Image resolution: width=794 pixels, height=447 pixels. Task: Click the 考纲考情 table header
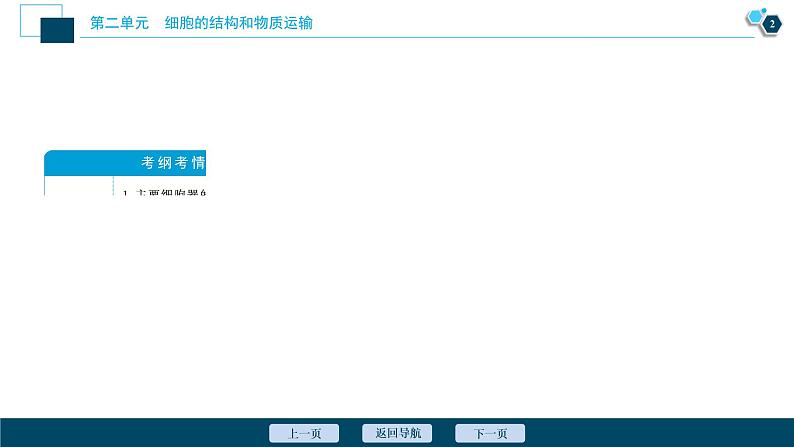[x=172, y=163]
